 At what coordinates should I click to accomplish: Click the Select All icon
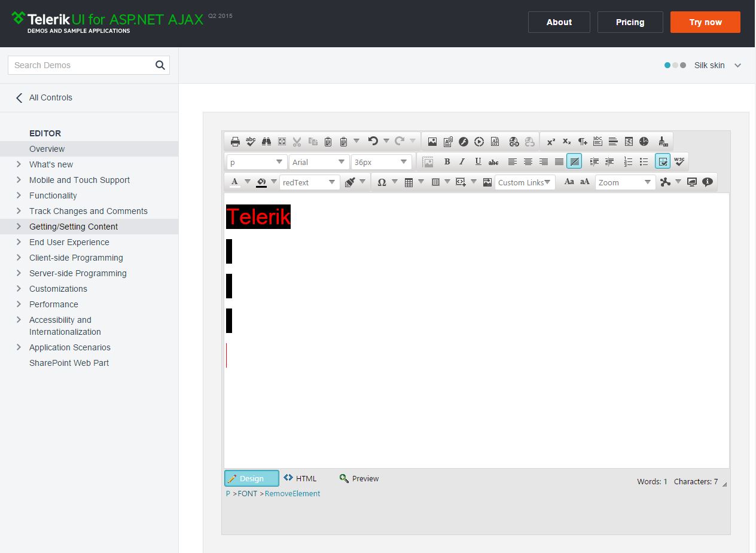pyautogui.click(x=282, y=142)
